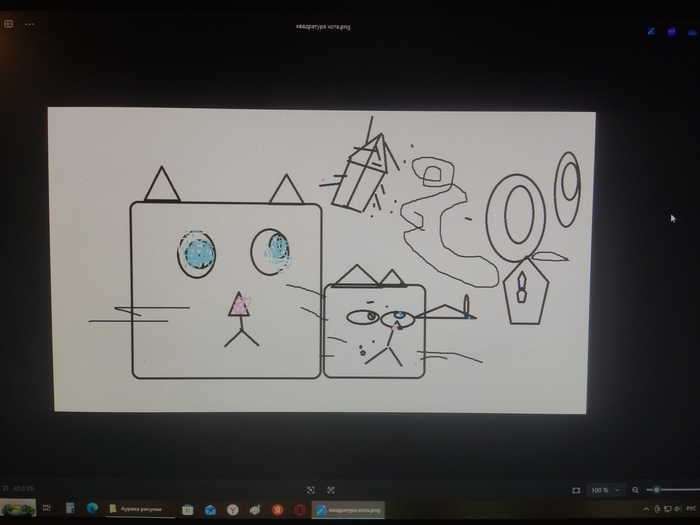Open Microsoft Edge from the taskbar
Screen dimensions: 700x525
(x=92, y=508)
